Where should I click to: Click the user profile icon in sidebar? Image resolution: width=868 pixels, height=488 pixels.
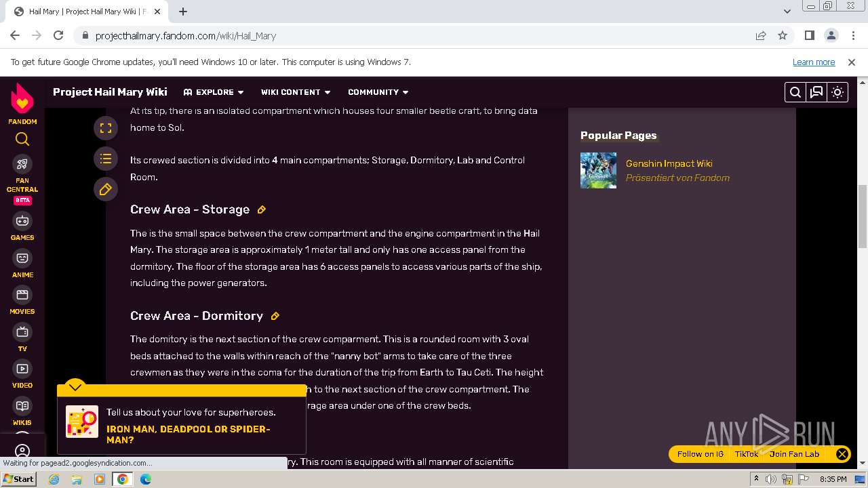point(22,451)
